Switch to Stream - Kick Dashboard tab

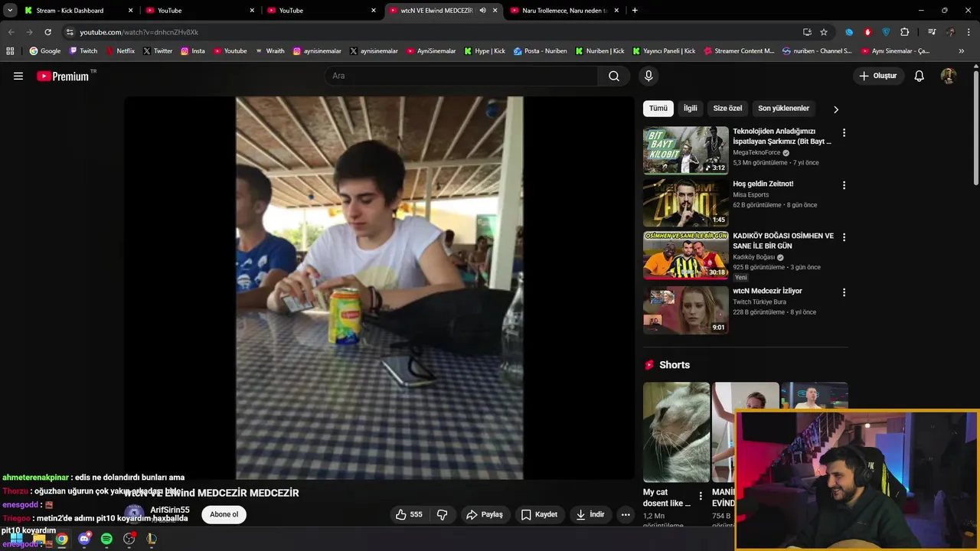click(x=77, y=10)
